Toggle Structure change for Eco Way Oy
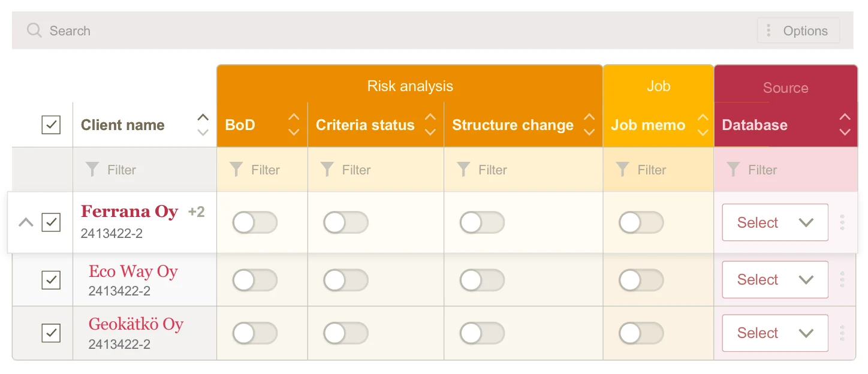Image resolution: width=868 pixels, height=374 pixels. pos(482,280)
